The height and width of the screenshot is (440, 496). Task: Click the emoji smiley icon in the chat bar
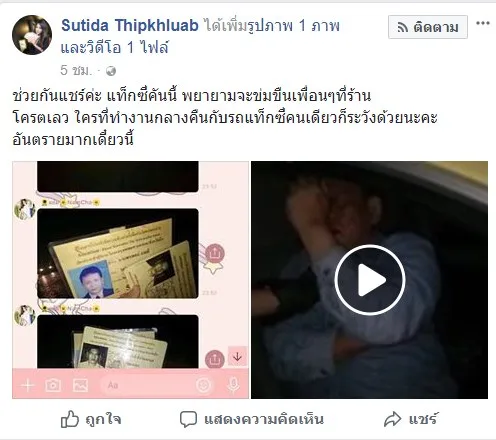pyautogui.click(x=204, y=385)
